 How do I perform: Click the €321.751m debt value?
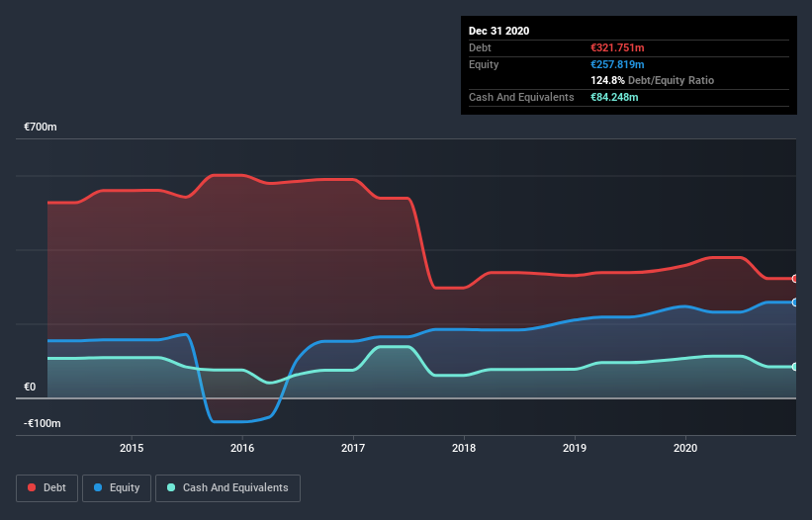click(x=617, y=47)
